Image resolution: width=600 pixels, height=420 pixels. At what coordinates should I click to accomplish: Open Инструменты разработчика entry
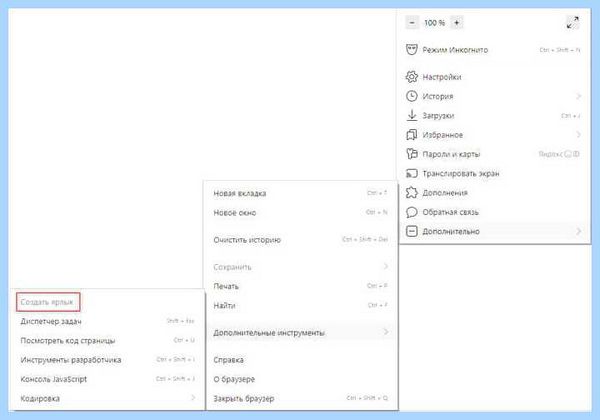[x=108, y=360]
